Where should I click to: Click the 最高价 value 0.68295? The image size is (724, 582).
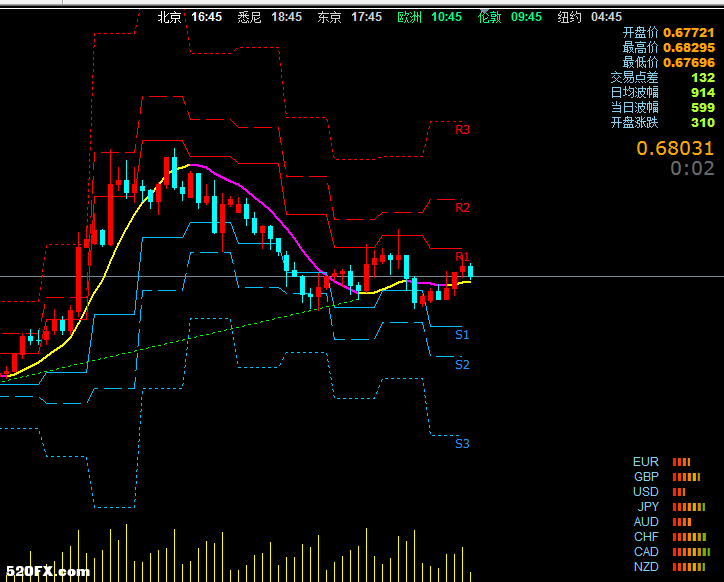(689, 48)
